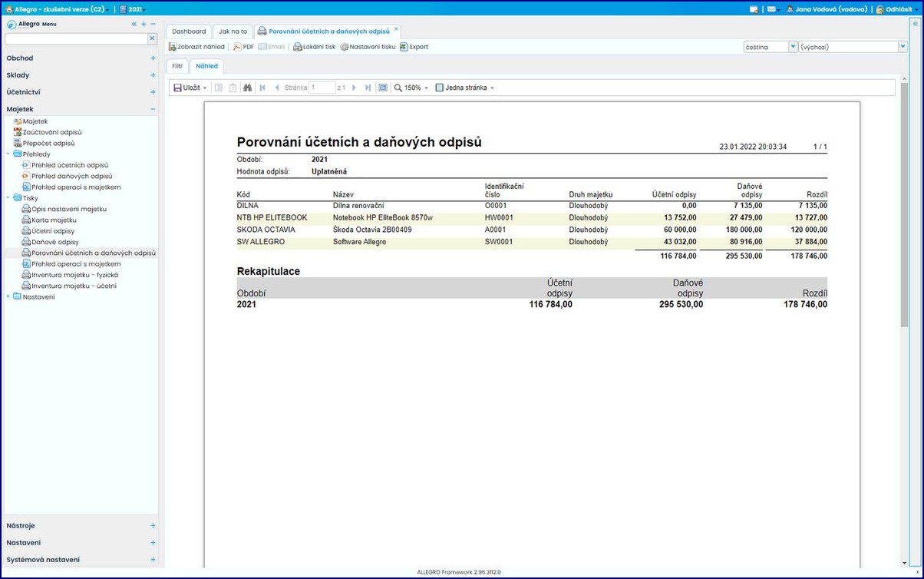Open the Jedna stránka layout dropdown
The image size is (924, 579).
pos(465,88)
